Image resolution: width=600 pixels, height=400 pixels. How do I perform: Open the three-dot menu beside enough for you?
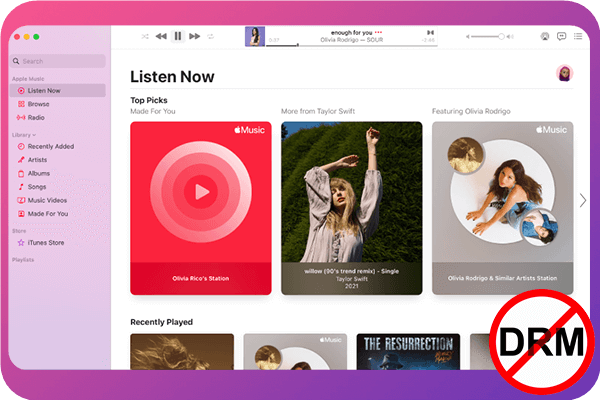tap(378, 33)
